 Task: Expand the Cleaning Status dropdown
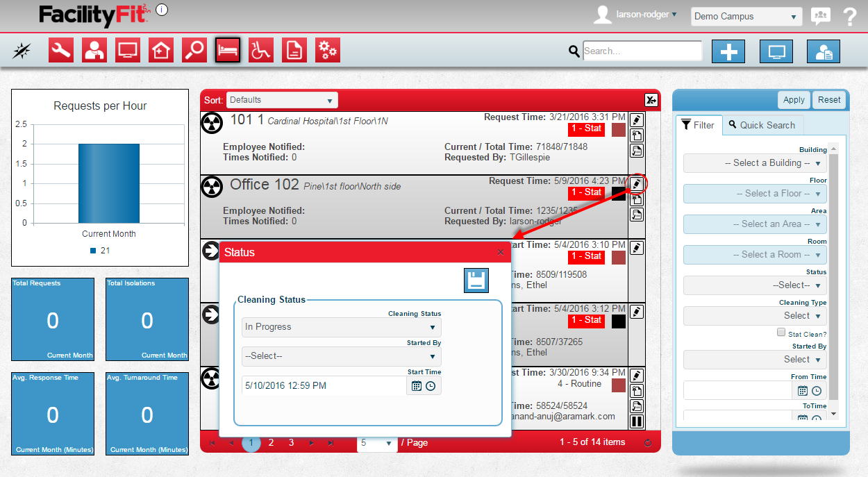(x=341, y=327)
